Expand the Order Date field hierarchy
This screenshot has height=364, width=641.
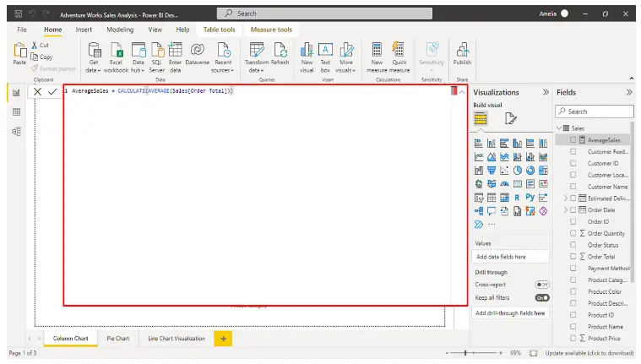coord(565,209)
